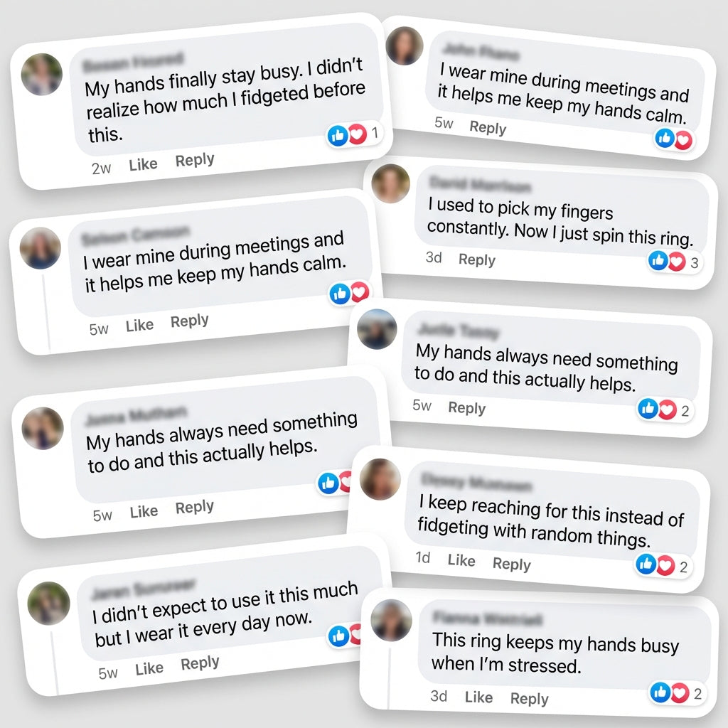Click reaction icons on "pick my fingers" comment
The height and width of the screenshot is (728, 728).
667,262
